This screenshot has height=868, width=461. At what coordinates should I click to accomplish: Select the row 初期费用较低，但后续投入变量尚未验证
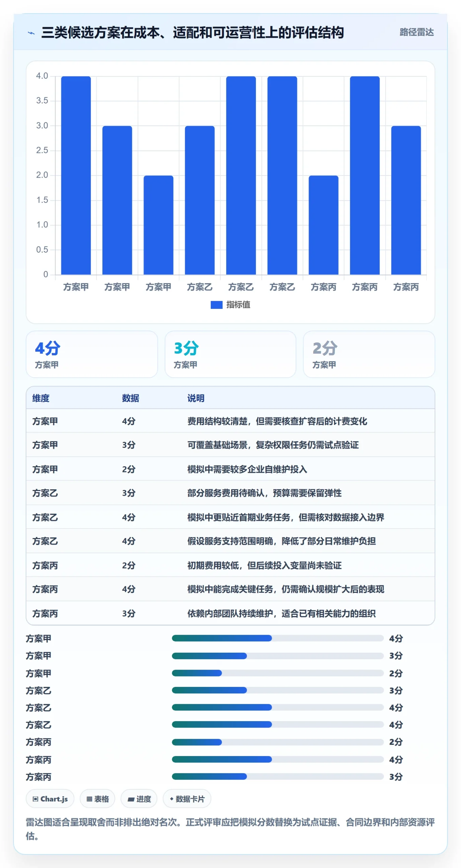pyautogui.click(x=230, y=566)
